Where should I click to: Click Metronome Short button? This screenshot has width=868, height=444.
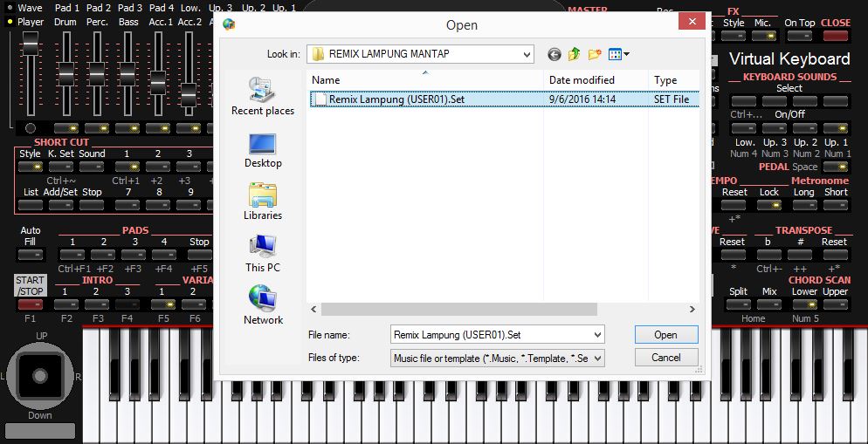(836, 205)
